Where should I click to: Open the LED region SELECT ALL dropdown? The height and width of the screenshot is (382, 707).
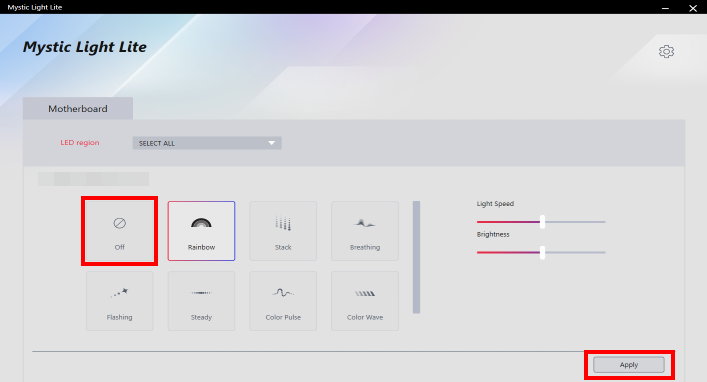(207, 143)
